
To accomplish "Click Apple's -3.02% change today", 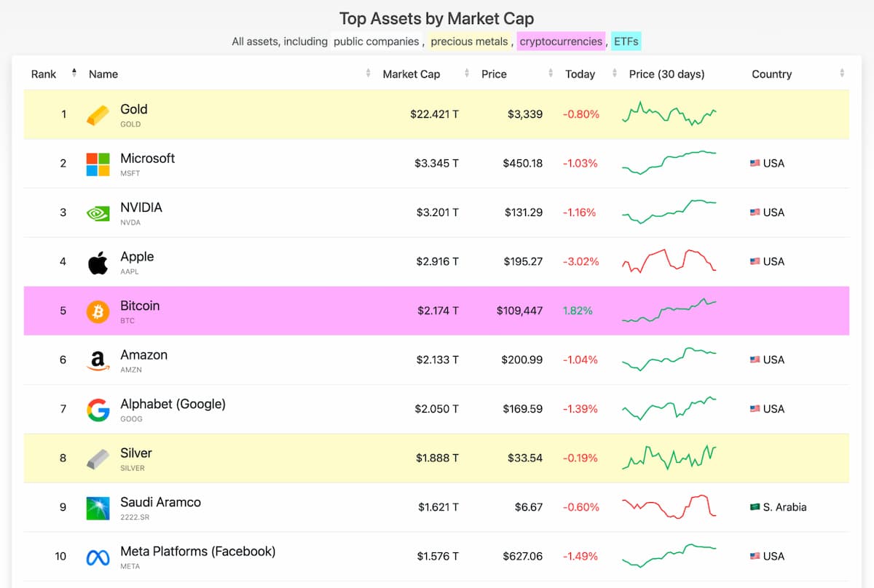I will click(x=580, y=261).
